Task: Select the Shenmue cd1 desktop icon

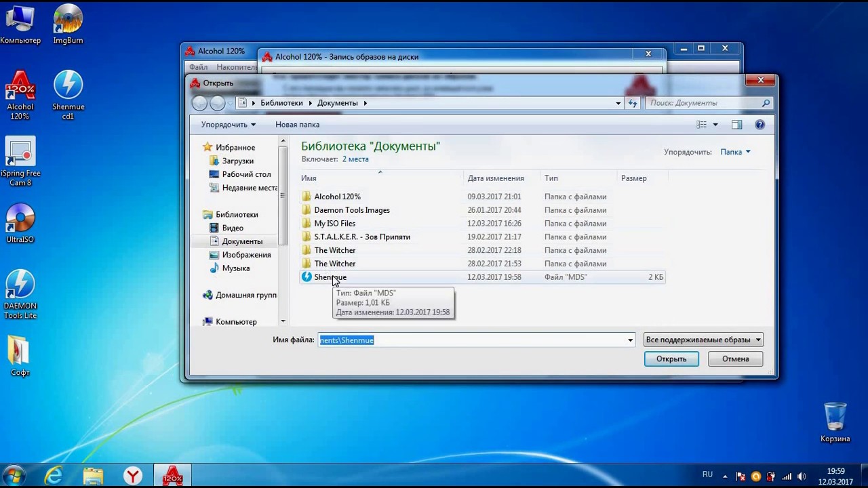Action: pos(68,95)
